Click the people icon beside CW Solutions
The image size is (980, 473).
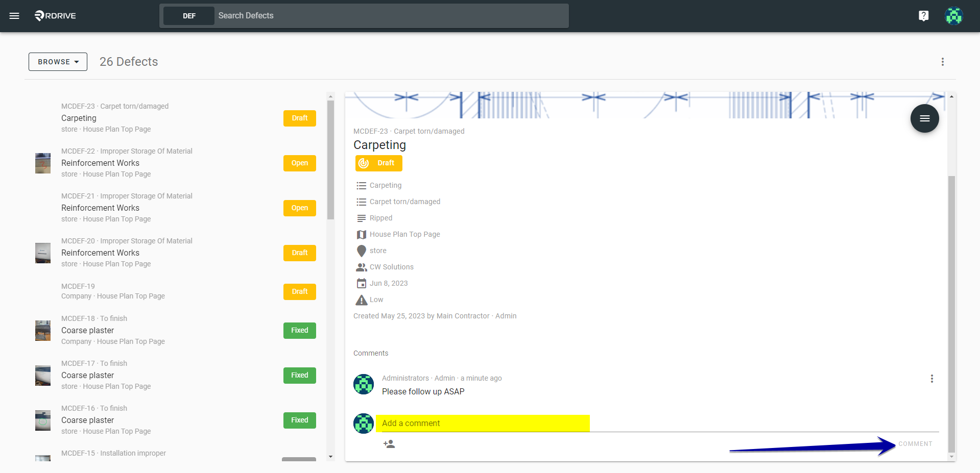point(362,267)
